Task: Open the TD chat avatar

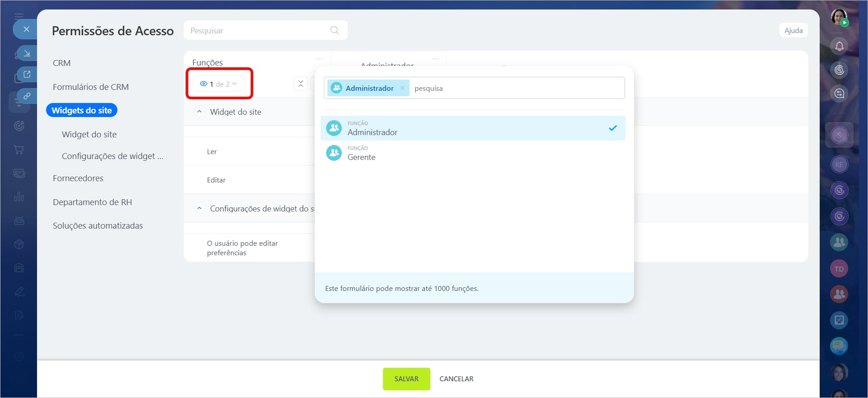Action: tap(839, 269)
